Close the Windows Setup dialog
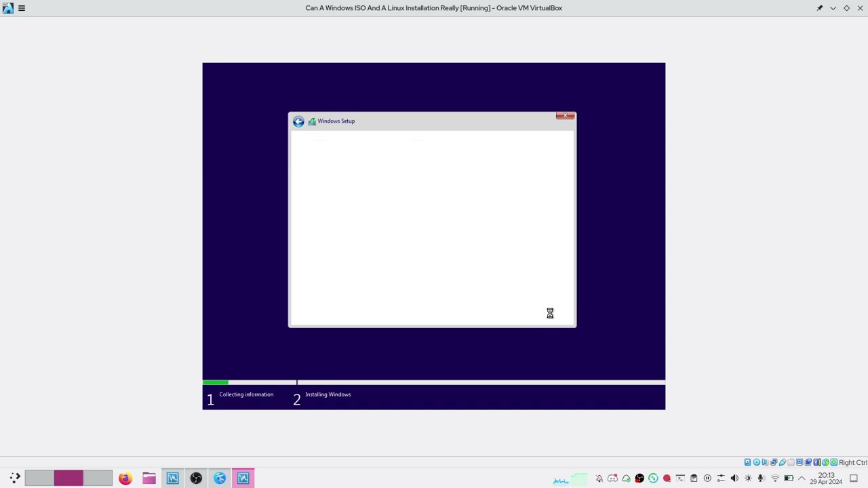Image resolution: width=868 pixels, height=488 pixels. coord(565,116)
